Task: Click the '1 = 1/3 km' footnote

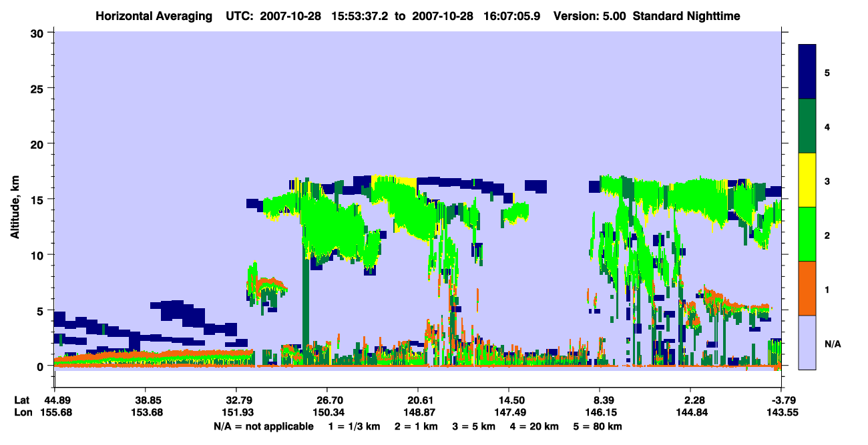Action: tap(354, 426)
